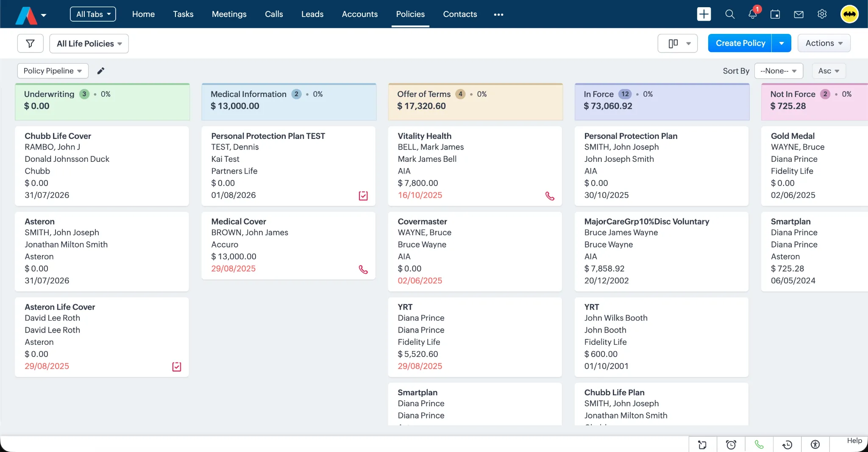The image size is (868, 452).
Task: Open the Contacts tab
Action: point(460,14)
